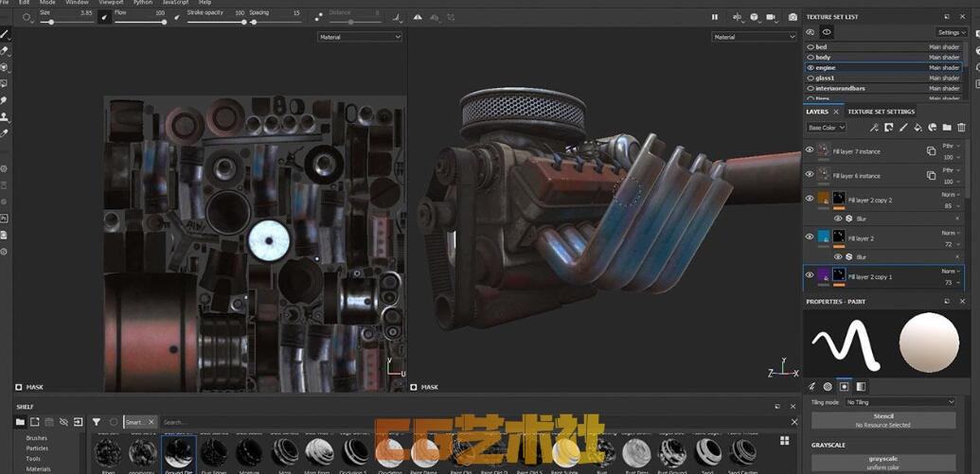Remove the Smart filter tag in Shelf

151,422
